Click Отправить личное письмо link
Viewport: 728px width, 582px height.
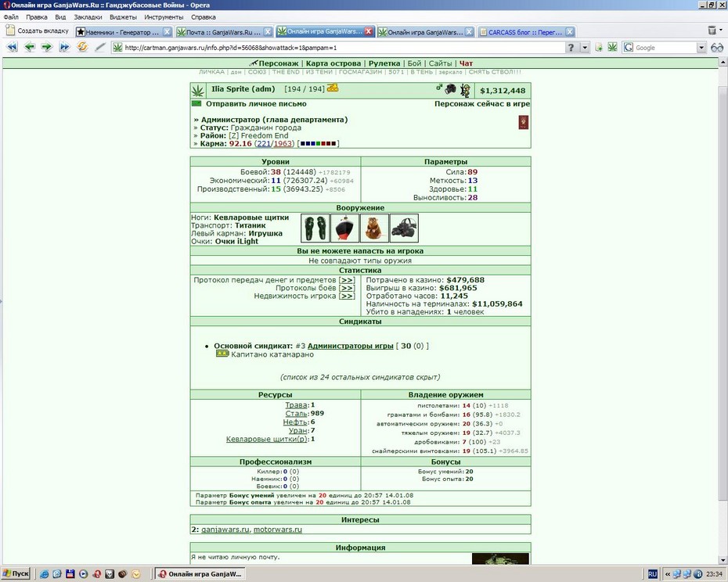[x=256, y=104]
